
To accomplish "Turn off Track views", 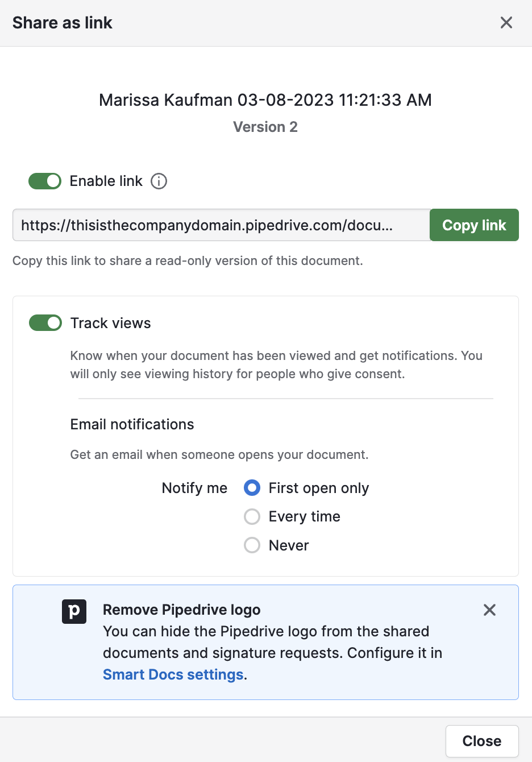I will click(45, 322).
